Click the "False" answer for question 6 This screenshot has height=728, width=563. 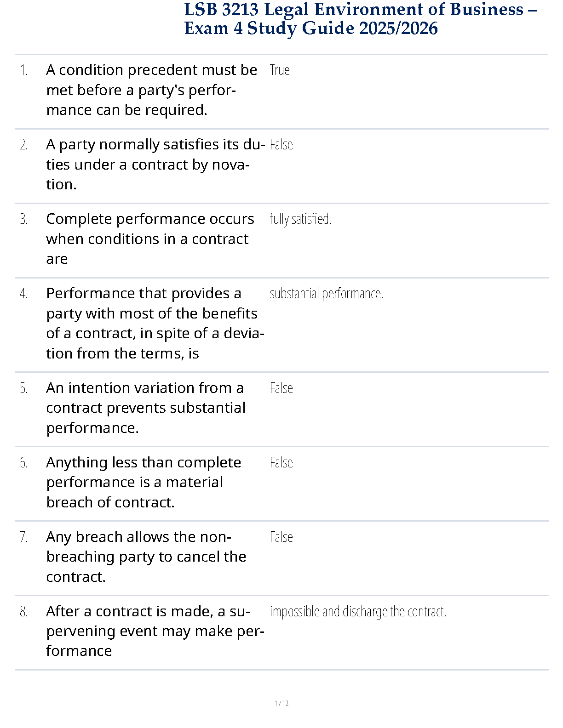(281, 463)
